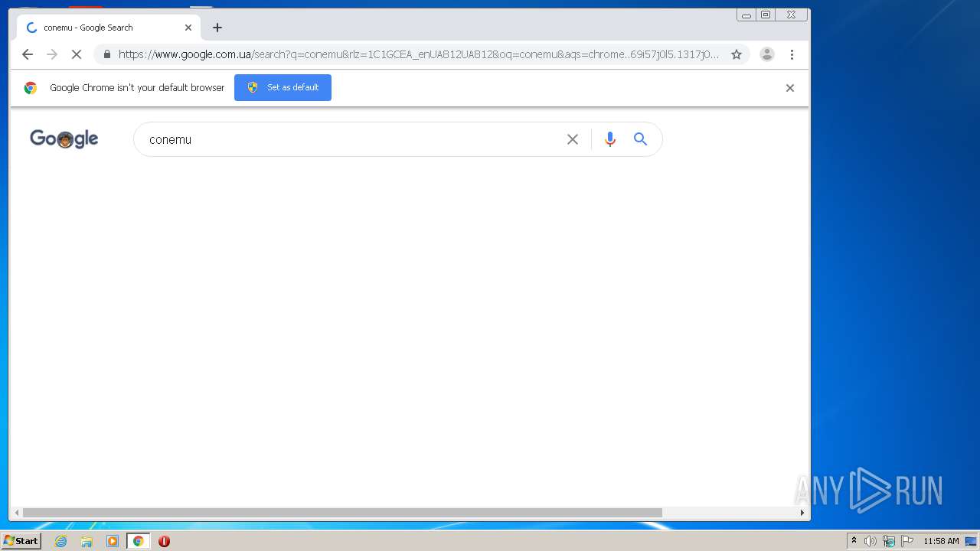Click the browser back arrow

pyautogui.click(x=28, y=54)
